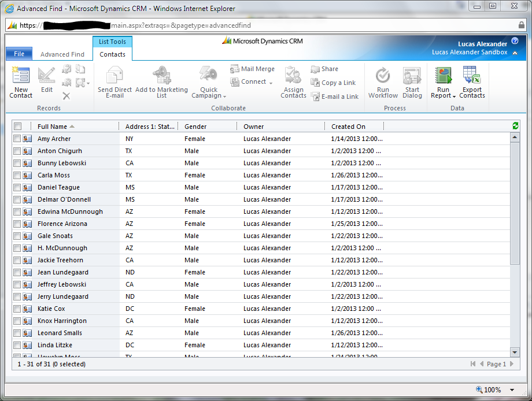Click the Mail Merge icon

(234, 69)
